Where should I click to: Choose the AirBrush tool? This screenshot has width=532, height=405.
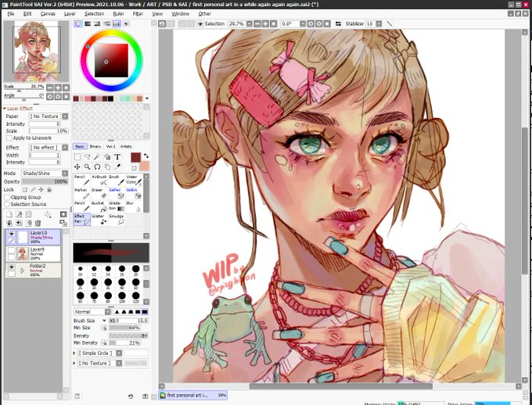[99, 180]
